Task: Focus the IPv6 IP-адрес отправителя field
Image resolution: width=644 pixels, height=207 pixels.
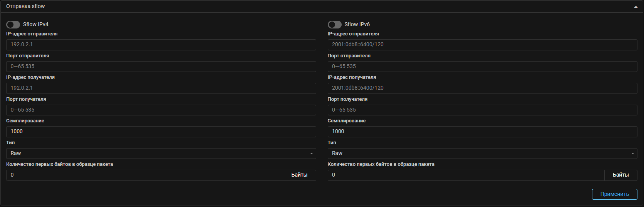Action: coord(482,45)
